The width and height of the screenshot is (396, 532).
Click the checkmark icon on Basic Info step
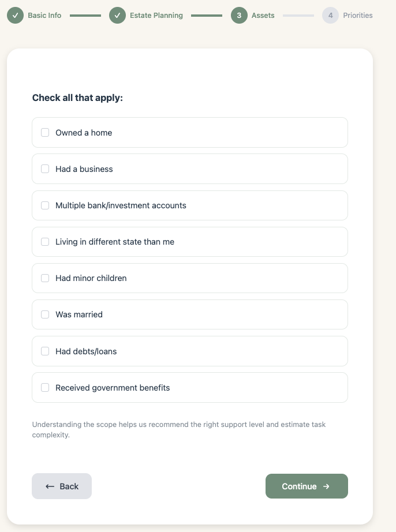(x=15, y=16)
